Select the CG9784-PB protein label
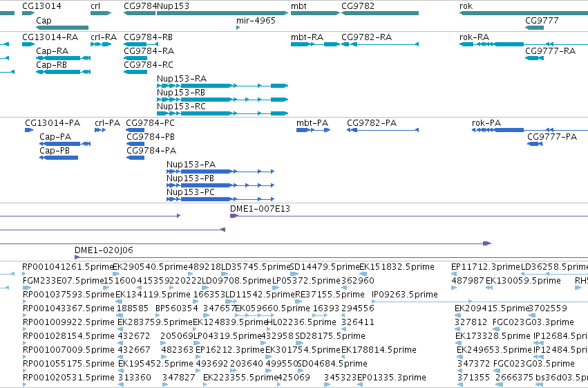The width and height of the screenshot is (588, 388). click(x=151, y=137)
